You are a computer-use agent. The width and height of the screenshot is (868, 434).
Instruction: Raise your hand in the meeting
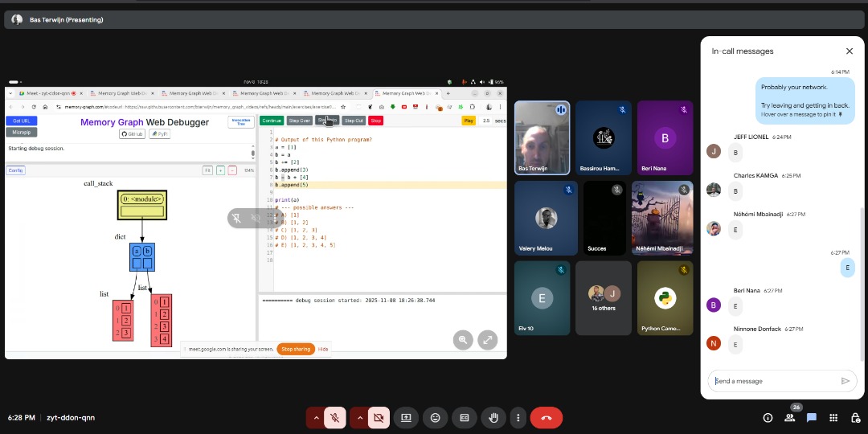(493, 418)
